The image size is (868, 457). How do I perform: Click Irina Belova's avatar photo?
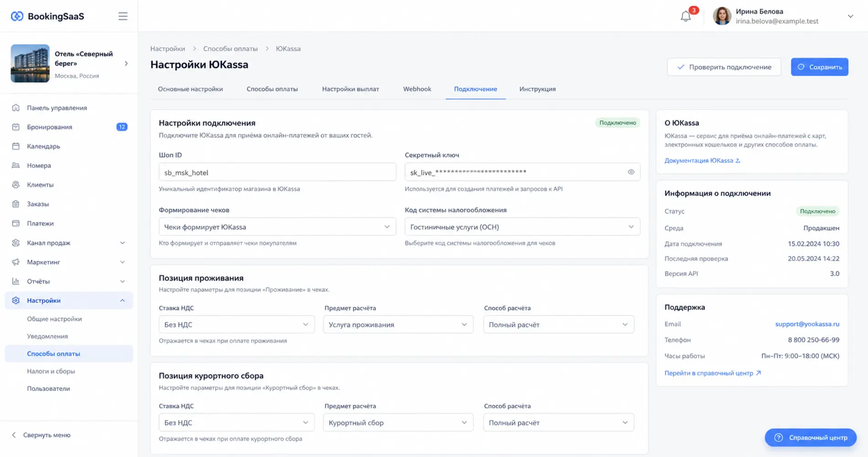point(722,16)
